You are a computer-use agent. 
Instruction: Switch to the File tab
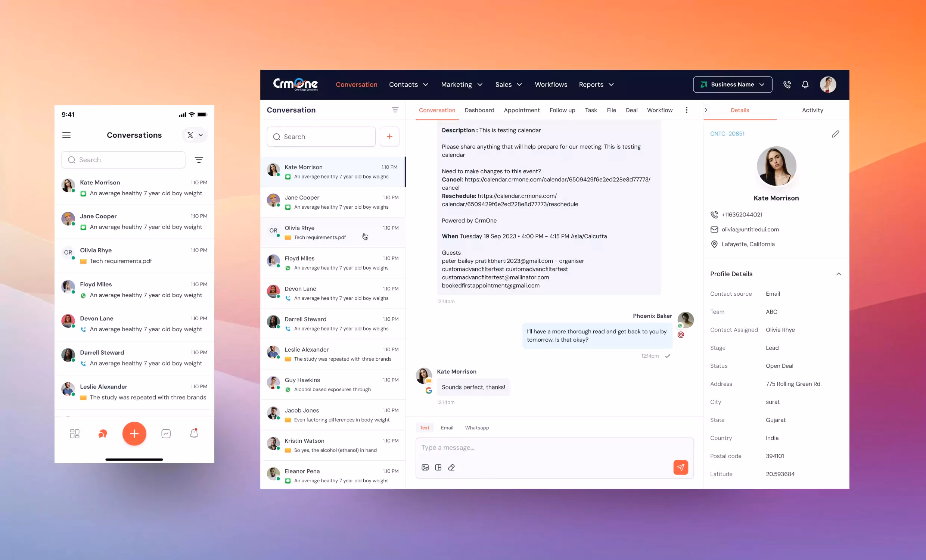(x=611, y=110)
